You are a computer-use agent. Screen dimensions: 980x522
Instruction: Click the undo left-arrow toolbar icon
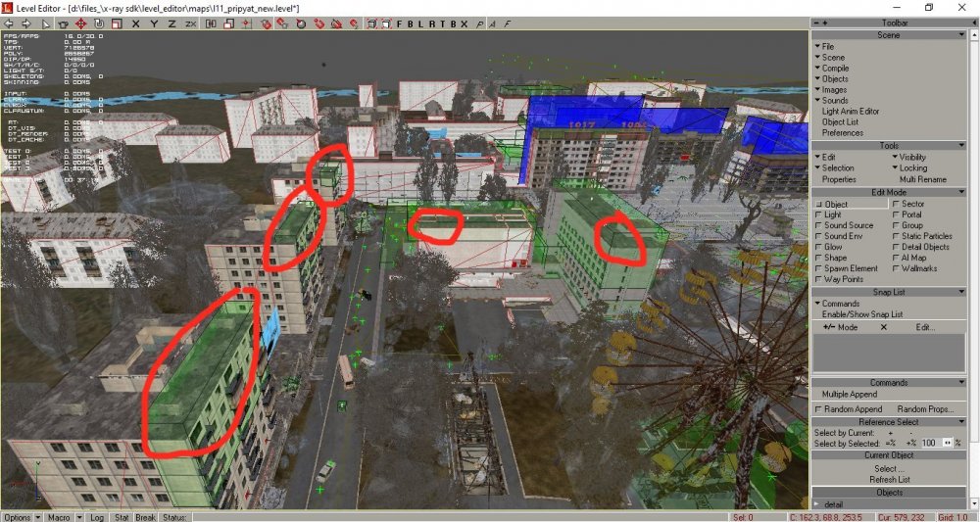[8, 24]
